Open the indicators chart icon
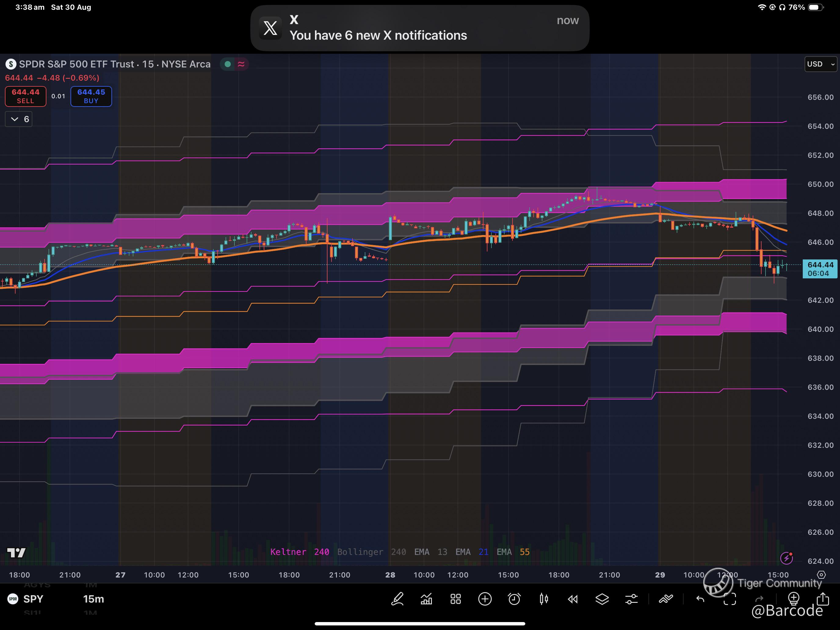This screenshot has width=840, height=630. [426, 599]
